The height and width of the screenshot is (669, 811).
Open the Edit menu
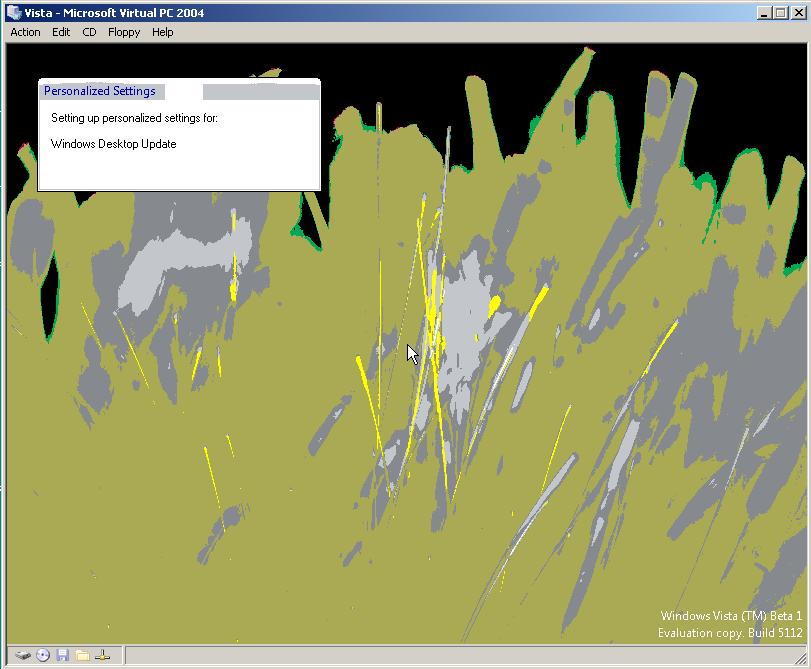61,32
